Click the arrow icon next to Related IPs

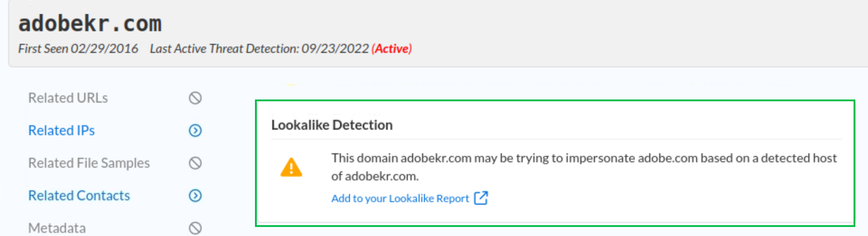(195, 131)
